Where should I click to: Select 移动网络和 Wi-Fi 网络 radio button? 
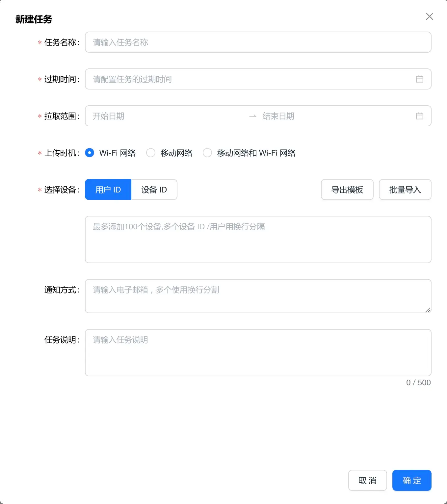click(x=207, y=153)
